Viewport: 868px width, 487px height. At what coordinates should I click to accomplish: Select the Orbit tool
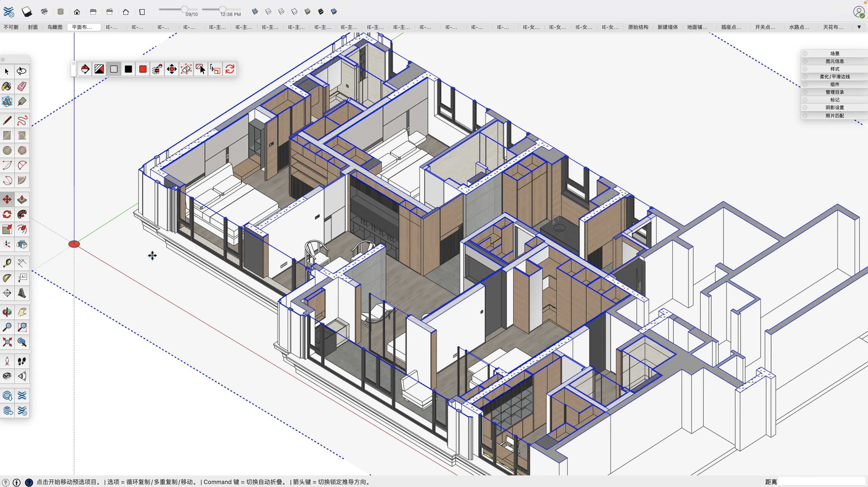7,312
